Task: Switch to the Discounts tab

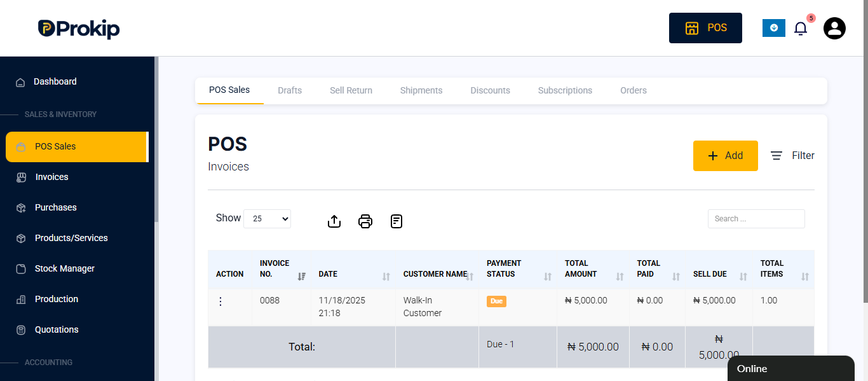Action: tap(490, 90)
